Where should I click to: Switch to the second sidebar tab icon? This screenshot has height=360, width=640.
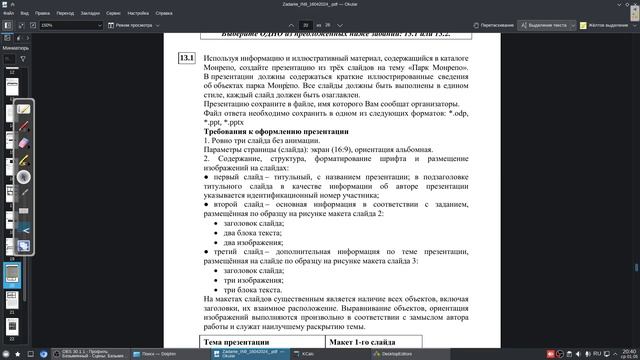coord(19,38)
